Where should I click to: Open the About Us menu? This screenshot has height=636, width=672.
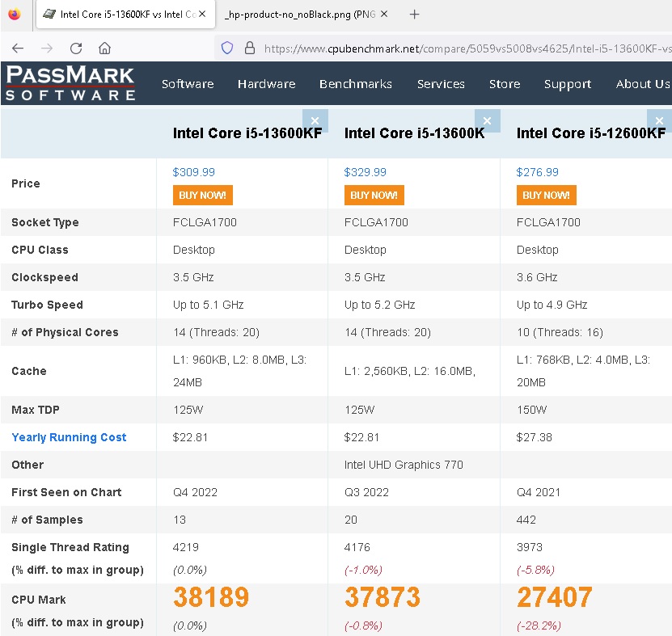coord(643,84)
